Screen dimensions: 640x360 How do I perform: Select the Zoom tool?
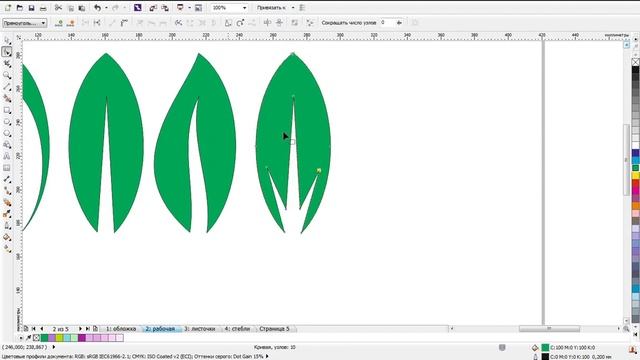7,76
